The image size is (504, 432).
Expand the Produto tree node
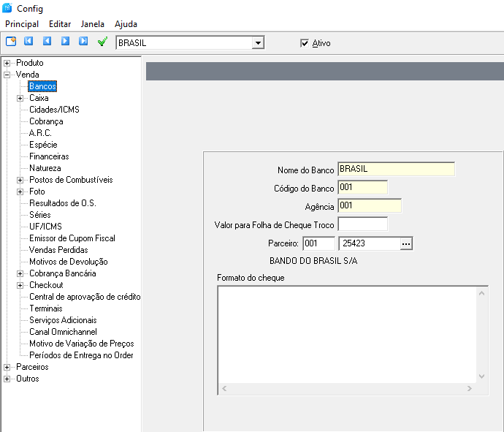click(7, 63)
